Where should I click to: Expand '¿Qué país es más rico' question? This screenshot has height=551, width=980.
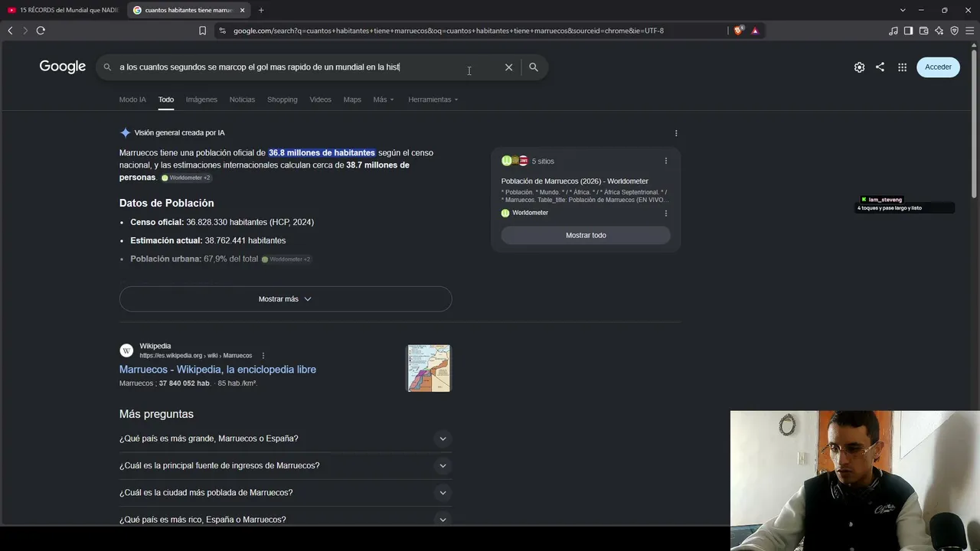pyautogui.click(x=286, y=520)
